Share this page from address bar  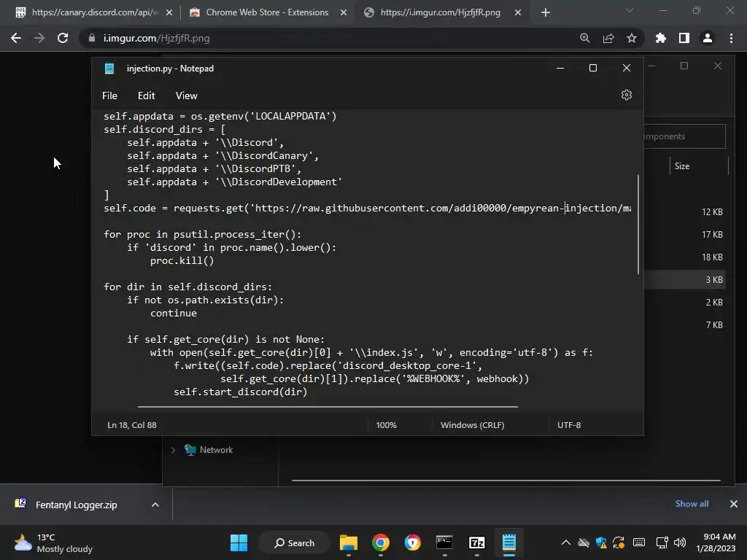click(608, 38)
